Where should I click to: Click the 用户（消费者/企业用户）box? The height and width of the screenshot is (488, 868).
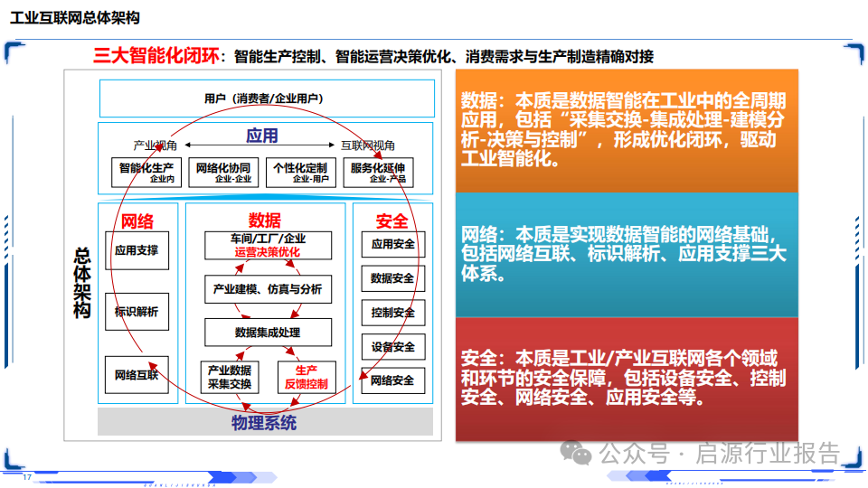pyautogui.click(x=267, y=99)
